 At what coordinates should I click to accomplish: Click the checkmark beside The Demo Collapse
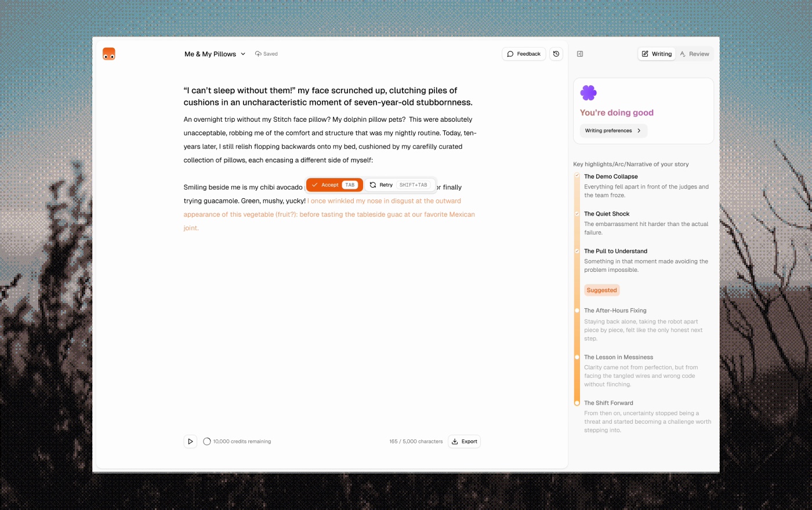pos(577,175)
